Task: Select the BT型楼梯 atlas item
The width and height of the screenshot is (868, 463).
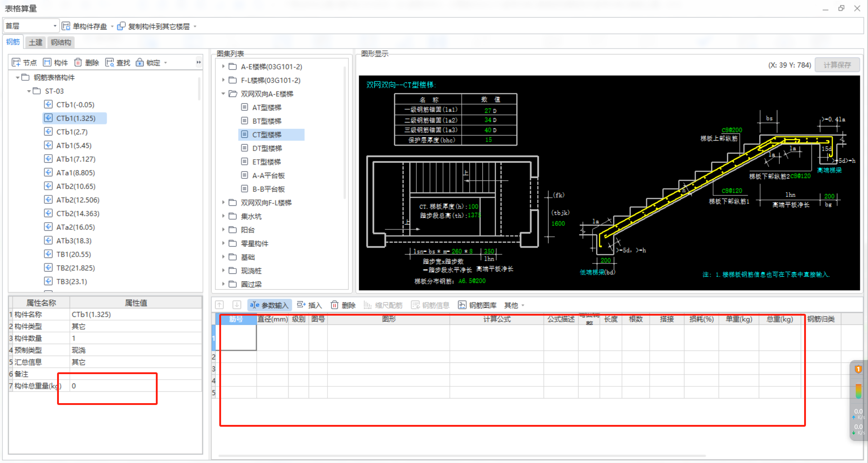Action: point(267,121)
